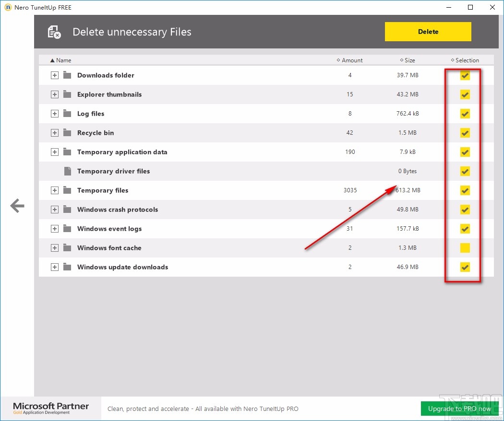Expand the Windows update downloads entry
The width and height of the screenshot is (504, 421).
[55, 267]
